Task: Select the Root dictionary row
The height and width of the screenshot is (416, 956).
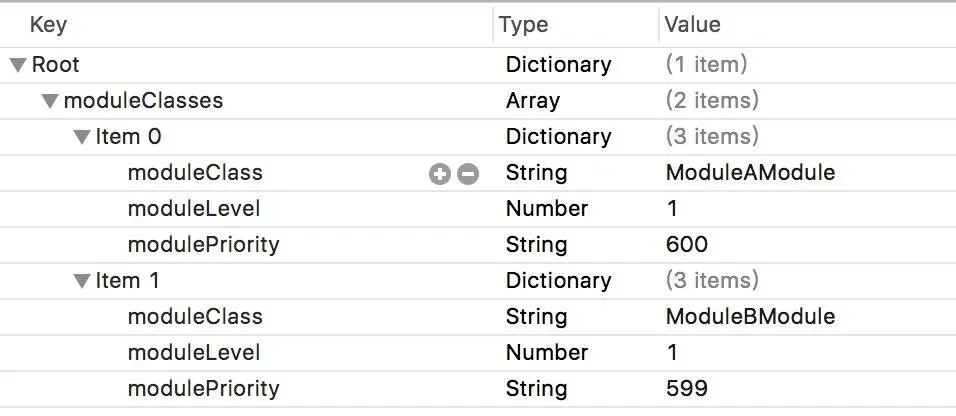Action: click(56, 65)
